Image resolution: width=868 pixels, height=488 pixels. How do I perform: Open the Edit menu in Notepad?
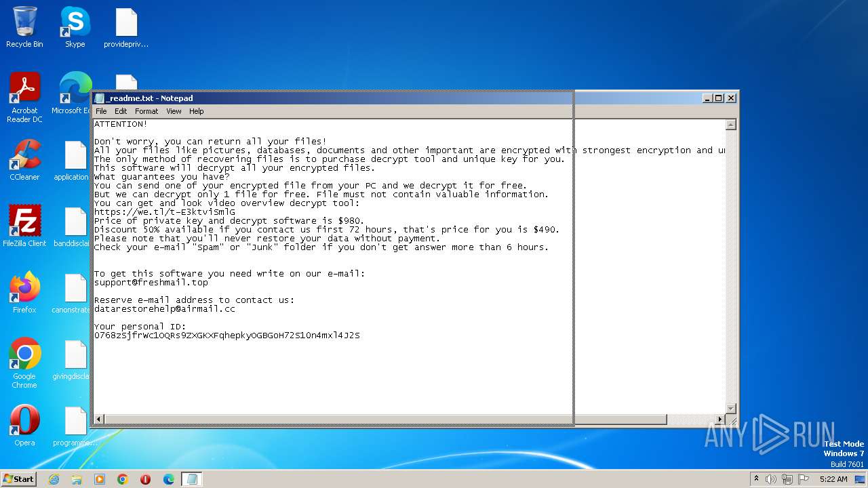point(121,111)
